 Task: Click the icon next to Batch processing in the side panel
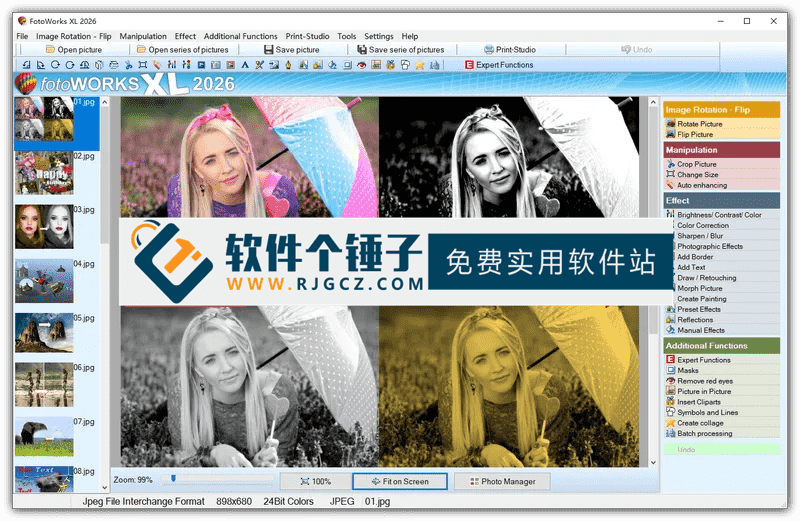point(670,433)
